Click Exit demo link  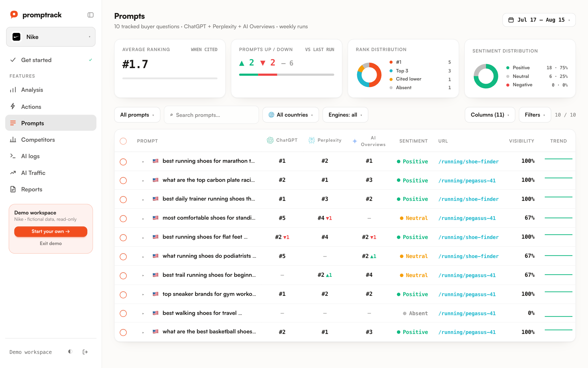click(51, 243)
